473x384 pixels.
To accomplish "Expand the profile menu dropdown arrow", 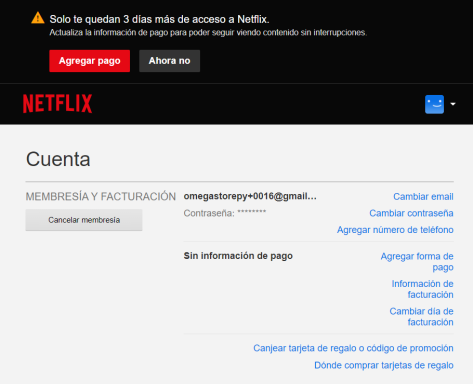I will (453, 104).
